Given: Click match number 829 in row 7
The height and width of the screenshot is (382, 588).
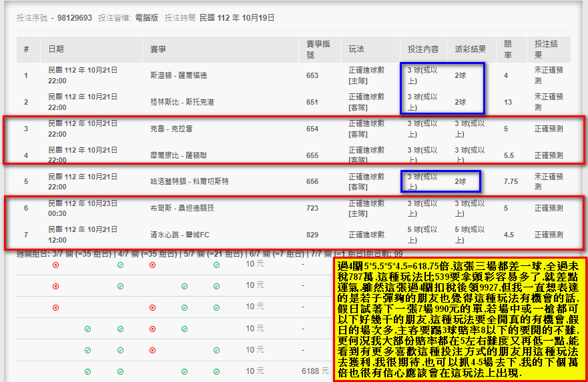Looking at the screenshot, I should [312, 235].
